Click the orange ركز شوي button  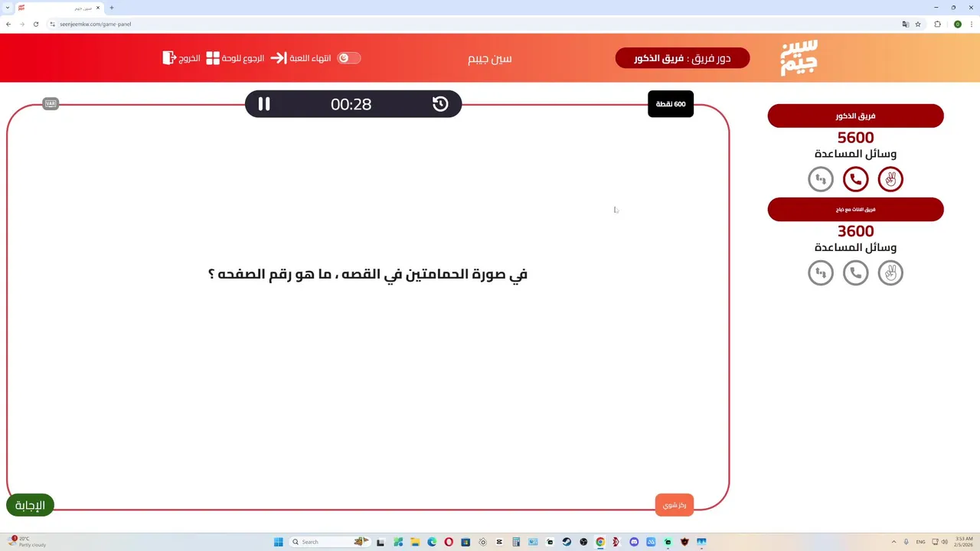point(675,505)
